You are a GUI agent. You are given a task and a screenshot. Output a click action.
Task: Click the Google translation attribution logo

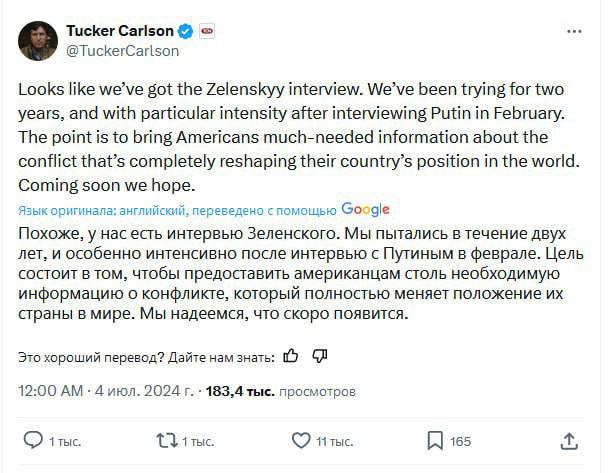pyautogui.click(x=365, y=209)
